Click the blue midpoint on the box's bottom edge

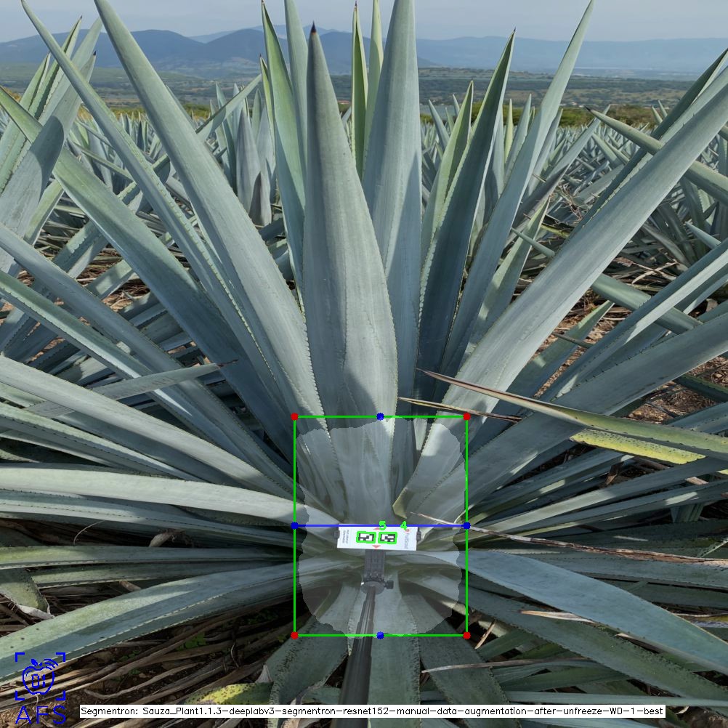point(380,635)
